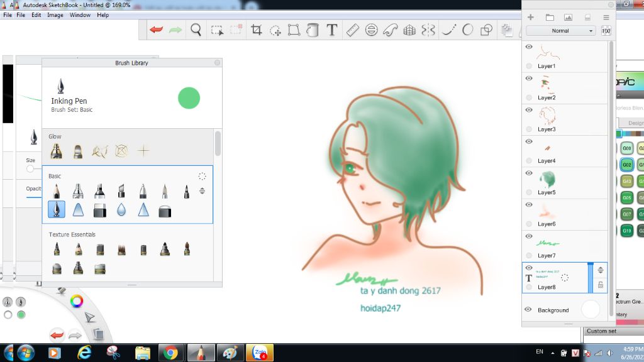Open the color wheel in the lagoon
Screen dimensions: 644x362
(x=76, y=301)
